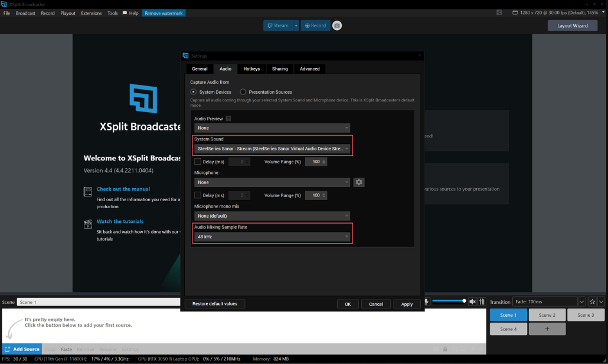Click the tutorials clapperboard icon
Image resolution: width=608 pixels, height=364 pixels.
coord(88,224)
